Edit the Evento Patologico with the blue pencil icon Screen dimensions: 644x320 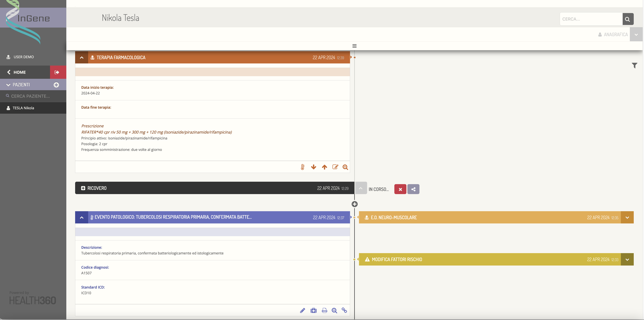coord(302,311)
